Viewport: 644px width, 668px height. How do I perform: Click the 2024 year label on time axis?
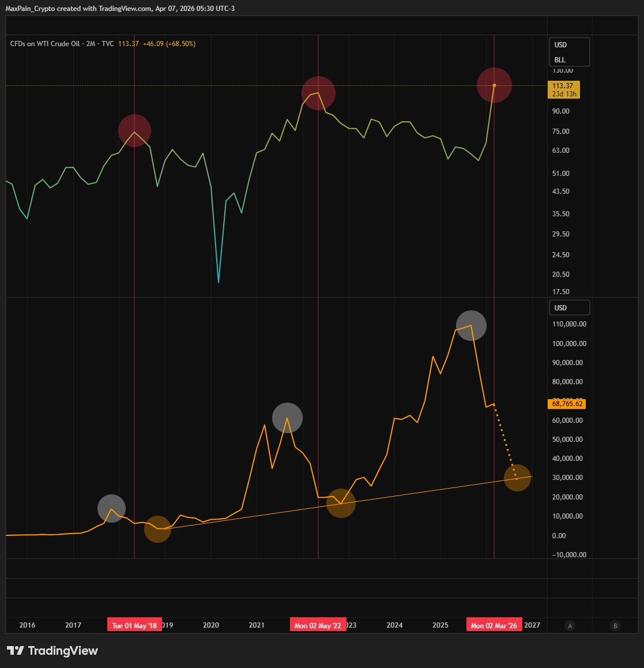[394, 625]
